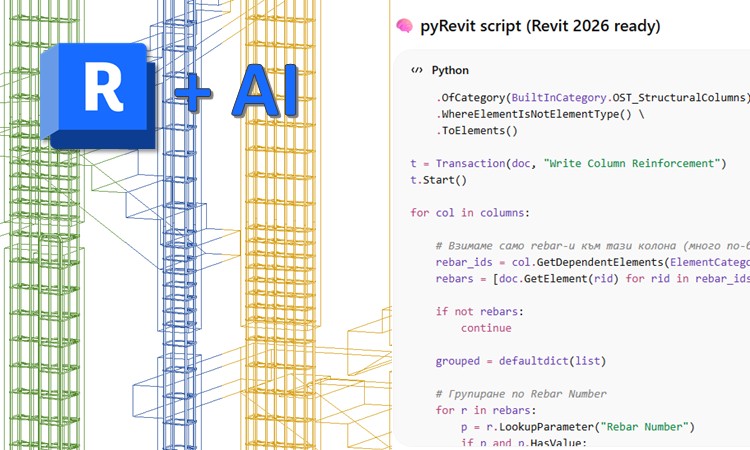Click the 'rebar_ids = col.GetDependentElements' line
This screenshot has width=750, height=450.
[x=593, y=263]
